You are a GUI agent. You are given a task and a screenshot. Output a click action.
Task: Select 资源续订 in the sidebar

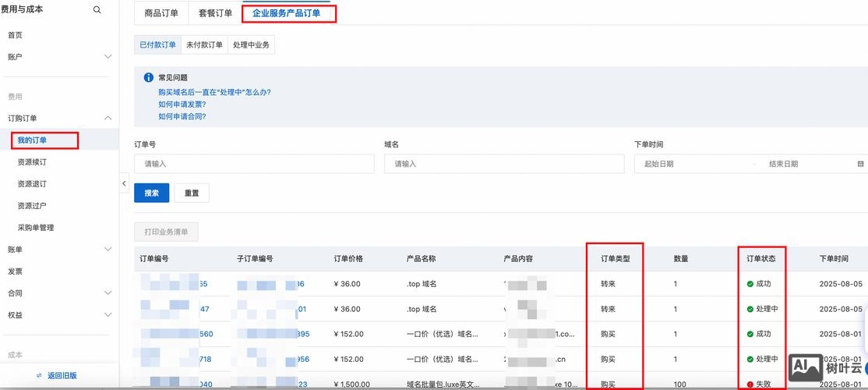pos(32,161)
